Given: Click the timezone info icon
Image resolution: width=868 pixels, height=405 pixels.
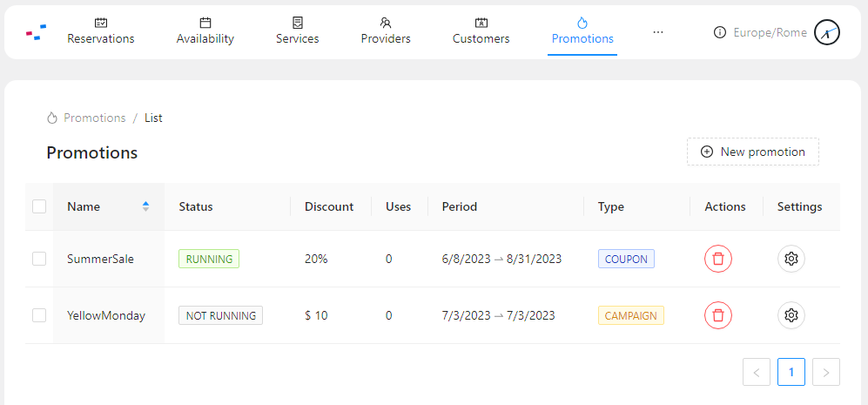Looking at the screenshot, I should [x=719, y=32].
